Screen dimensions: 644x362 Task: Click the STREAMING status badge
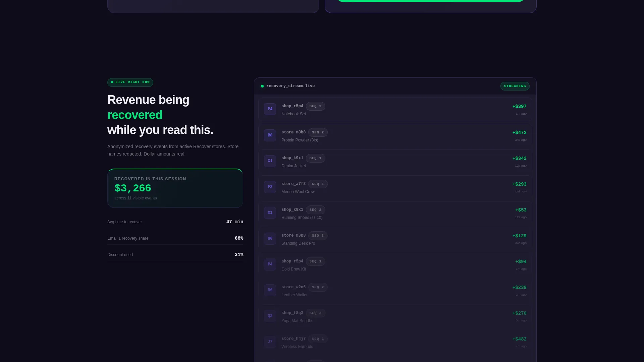pyautogui.click(x=515, y=86)
